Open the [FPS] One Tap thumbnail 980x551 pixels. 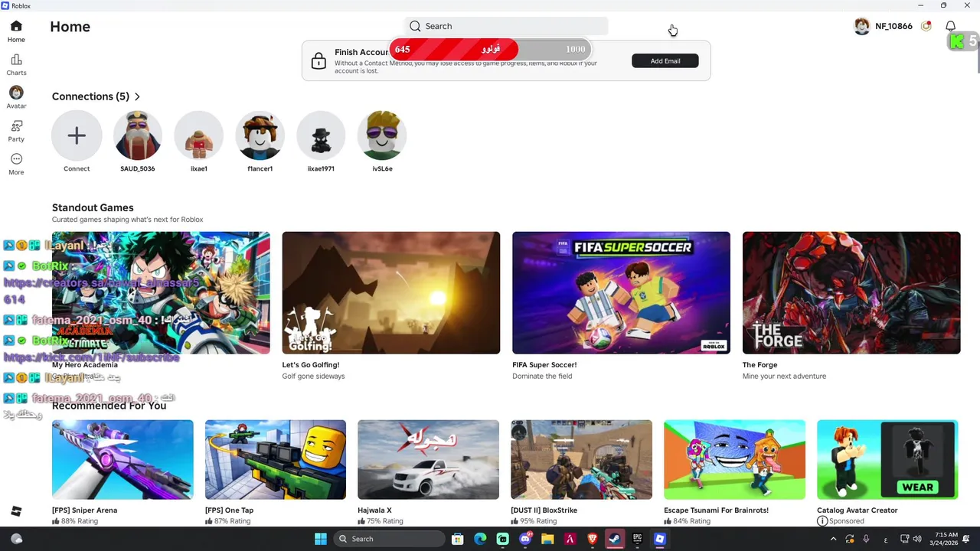click(x=276, y=460)
